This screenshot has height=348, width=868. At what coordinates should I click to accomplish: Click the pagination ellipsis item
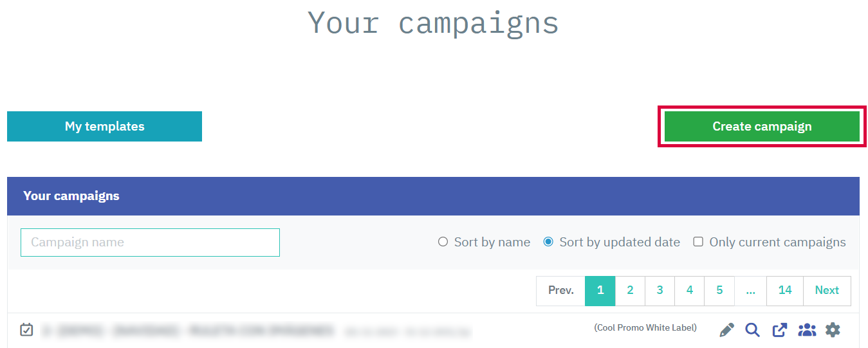point(750,291)
